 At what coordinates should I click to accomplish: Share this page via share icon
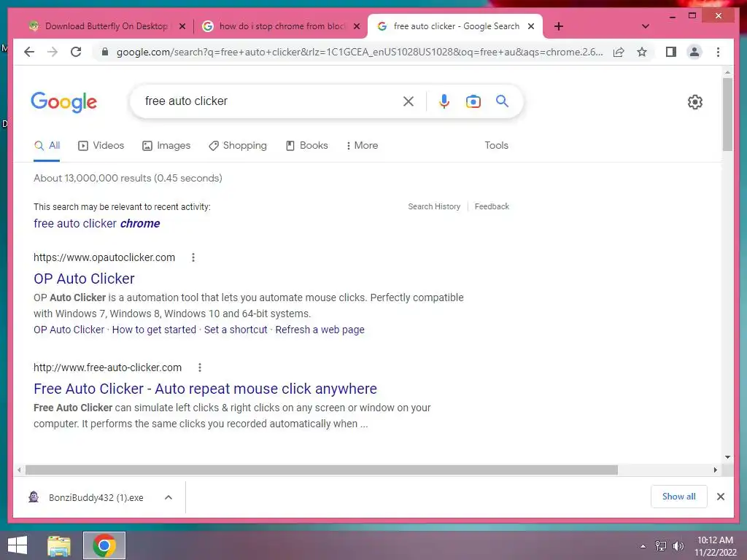point(619,52)
